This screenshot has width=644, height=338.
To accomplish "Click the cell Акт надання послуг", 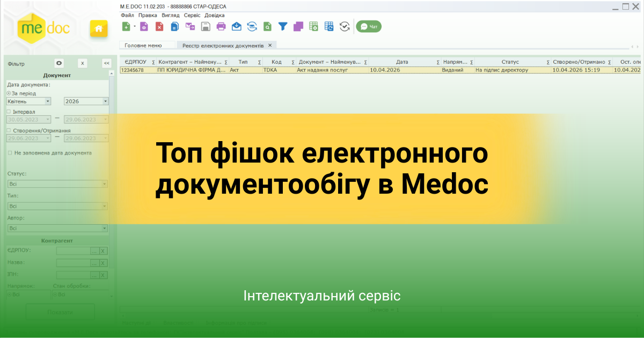I will click(x=332, y=70).
